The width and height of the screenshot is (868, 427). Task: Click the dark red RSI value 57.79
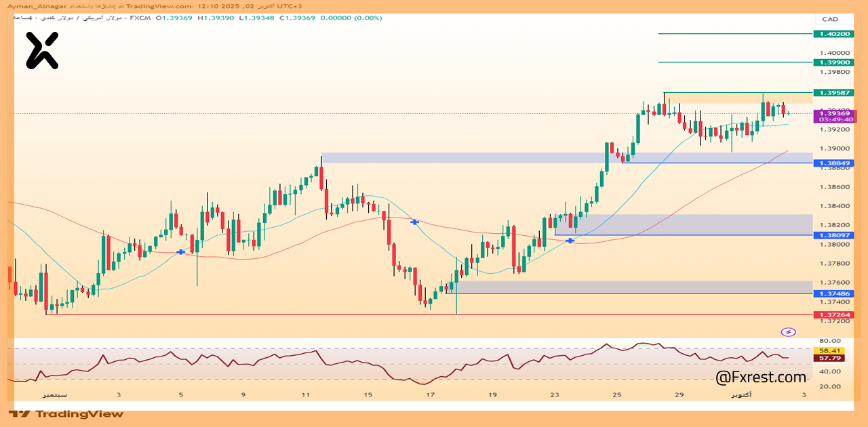pyautogui.click(x=830, y=358)
